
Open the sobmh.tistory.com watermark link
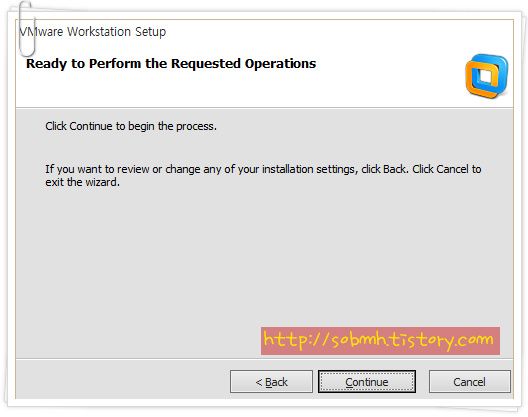tap(380, 341)
